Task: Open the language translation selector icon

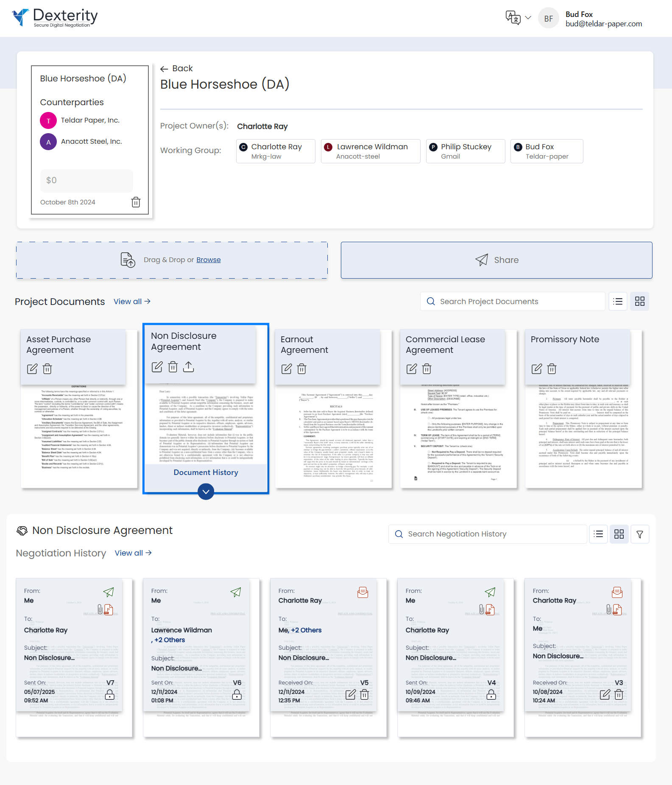Action: pos(513,18)
